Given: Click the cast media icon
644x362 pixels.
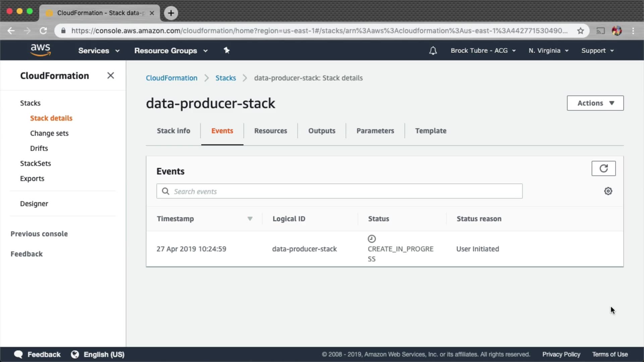Looking at the screenshot, I should [x=600, y=31].
